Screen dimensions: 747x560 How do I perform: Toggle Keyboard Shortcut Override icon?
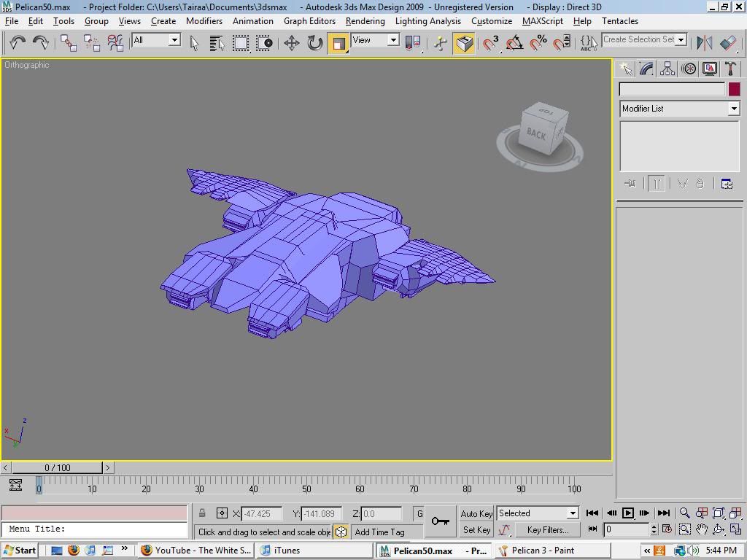tap(465, 43)
